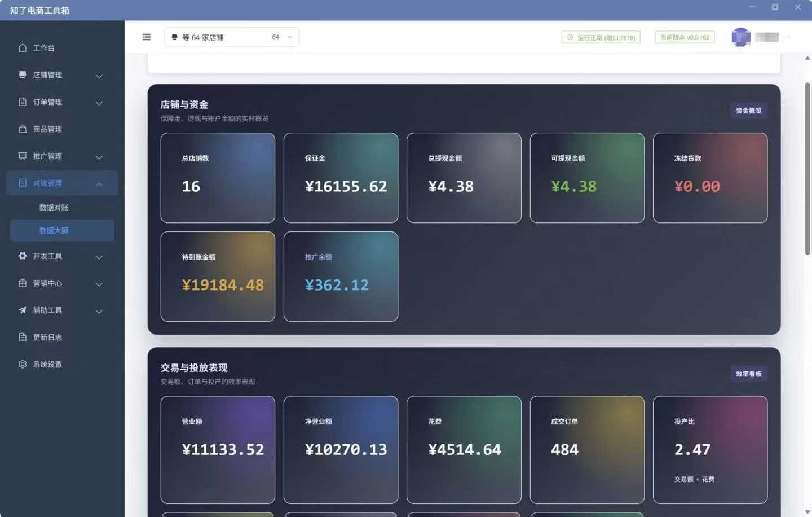Click the 工作台 home icon
The height and width of the screenshot is (517, 812).
[23, 48]
